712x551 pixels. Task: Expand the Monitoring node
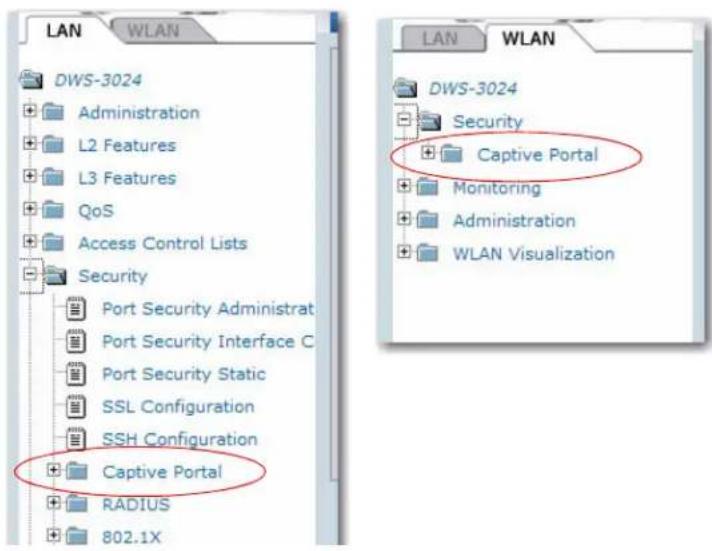(x=404, y=185)
